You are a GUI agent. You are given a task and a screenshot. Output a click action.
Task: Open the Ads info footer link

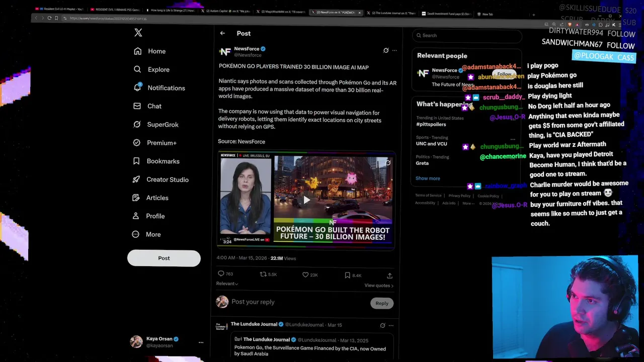449,203
